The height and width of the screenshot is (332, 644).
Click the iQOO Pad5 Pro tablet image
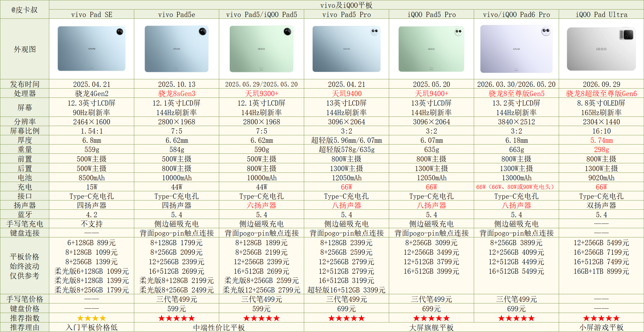click(431, 49)
